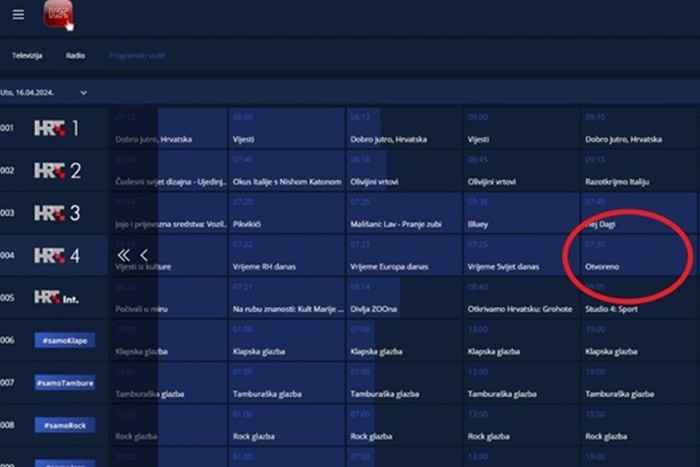Open Pikvikići on HRT 3
The image size is (700, 467).
(287, 213)
